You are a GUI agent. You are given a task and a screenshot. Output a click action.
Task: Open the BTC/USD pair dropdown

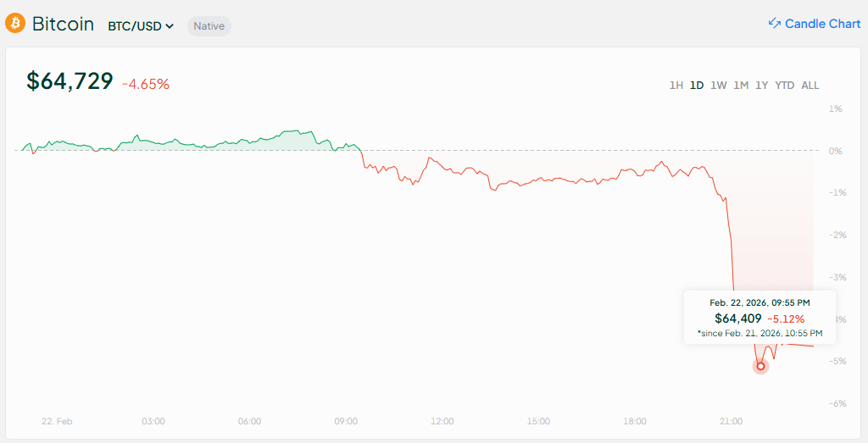click(141, 26)
